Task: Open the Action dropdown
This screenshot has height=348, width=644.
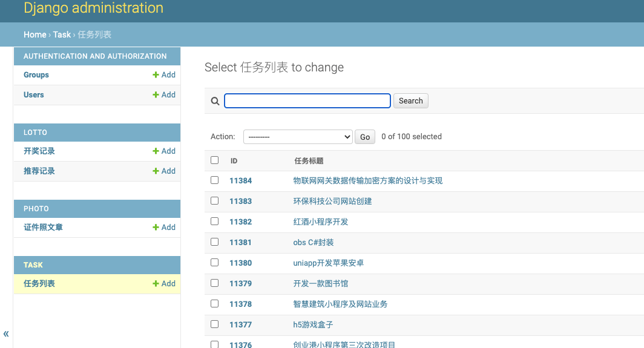Action: (298, 137)
